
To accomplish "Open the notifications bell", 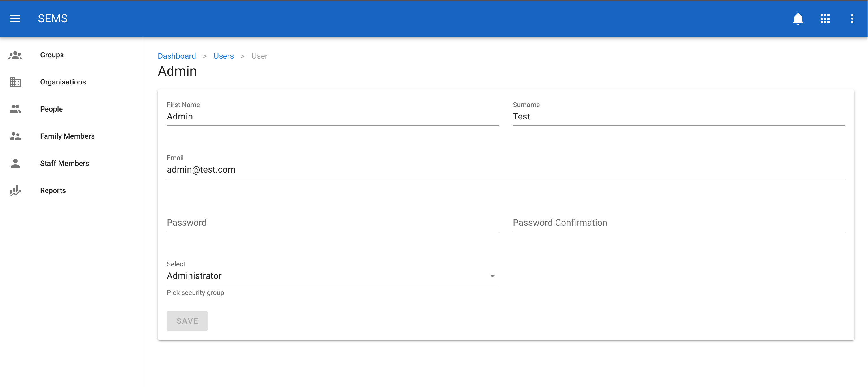I will point(798,19).
